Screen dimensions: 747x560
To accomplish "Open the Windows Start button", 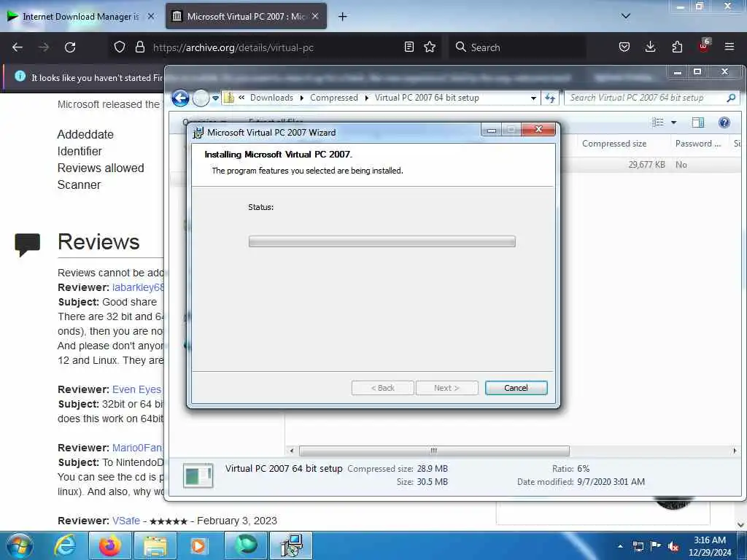I will pos(20,545).
